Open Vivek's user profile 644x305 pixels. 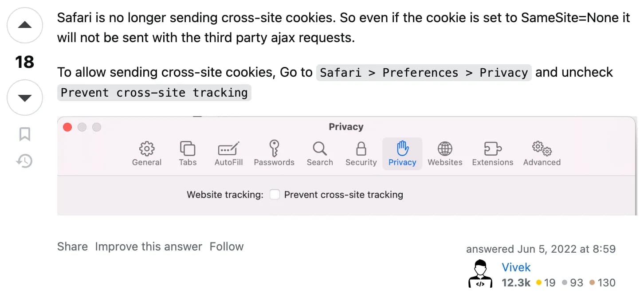[x=516, y=267]
